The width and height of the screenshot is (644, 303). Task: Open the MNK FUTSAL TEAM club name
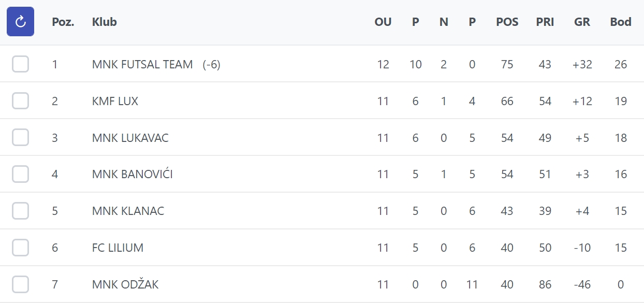(x=142, y=64)
